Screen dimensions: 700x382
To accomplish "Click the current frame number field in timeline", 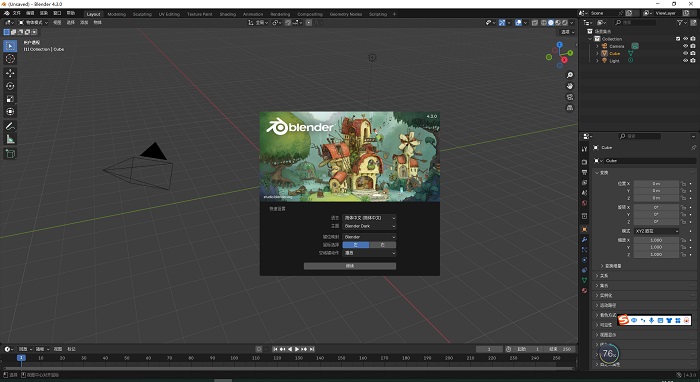I will pos(489,349).
